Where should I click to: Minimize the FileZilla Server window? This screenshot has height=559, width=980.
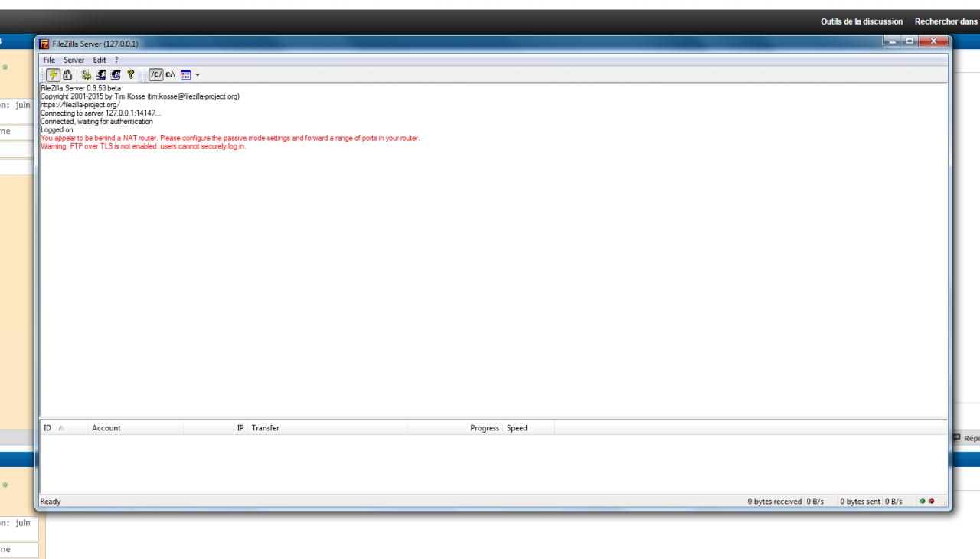coord(893,41)
